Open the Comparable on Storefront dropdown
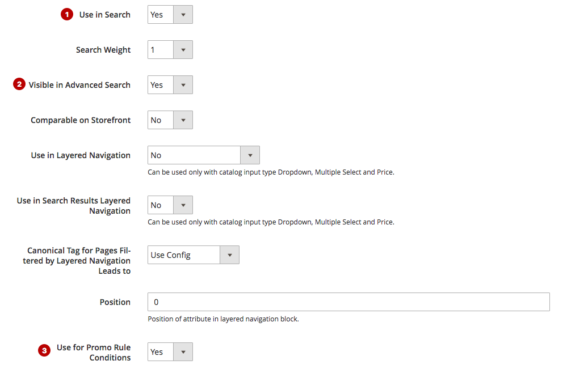Image resolution: width=588 pixels, height=373 pixels. coord(170,120)
